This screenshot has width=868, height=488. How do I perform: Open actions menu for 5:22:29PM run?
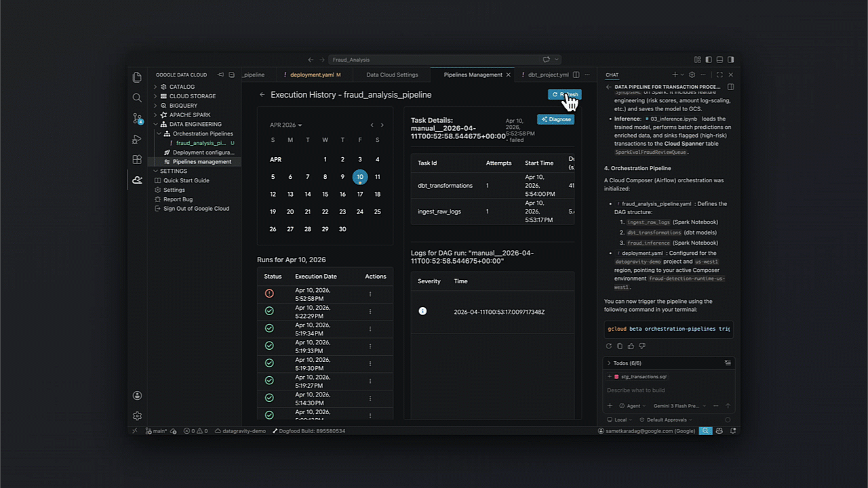370,312
